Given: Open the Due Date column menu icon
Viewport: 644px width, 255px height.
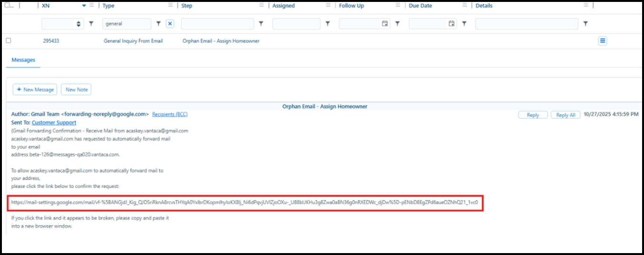Looking at the screenshot, I should (x=465, y=5).
